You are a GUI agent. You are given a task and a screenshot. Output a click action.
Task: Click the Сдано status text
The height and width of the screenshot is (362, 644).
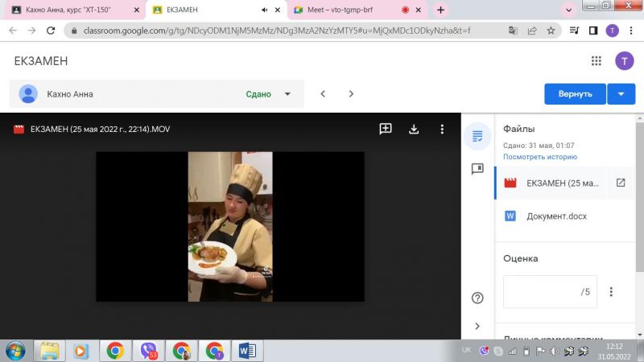pos(258,94)
